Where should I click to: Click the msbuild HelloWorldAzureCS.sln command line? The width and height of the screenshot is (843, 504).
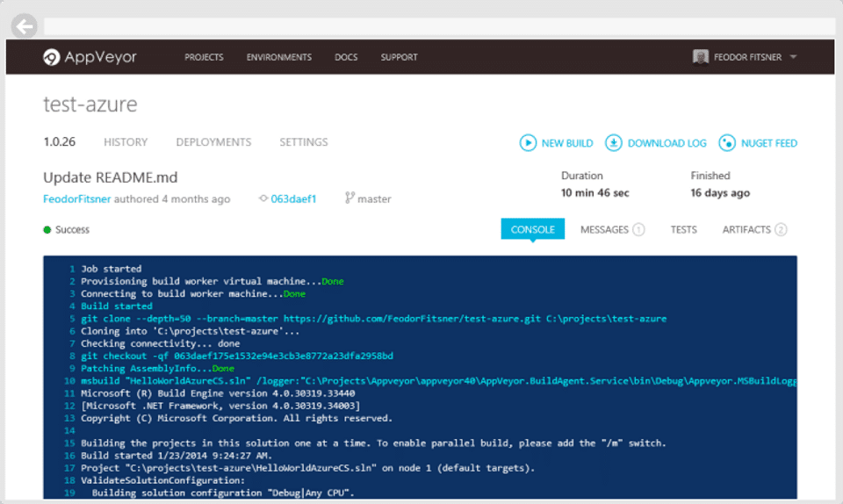(x=439, y=381)
